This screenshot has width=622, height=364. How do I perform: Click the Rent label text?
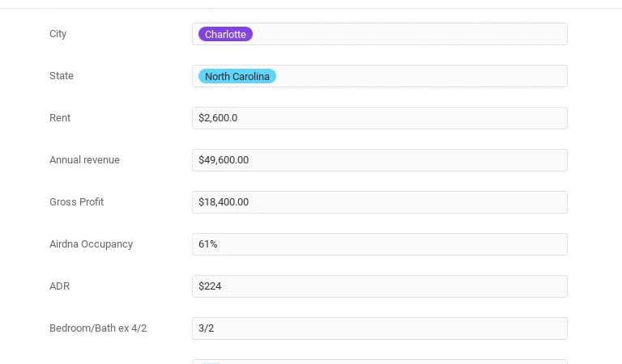pos(60,118)
